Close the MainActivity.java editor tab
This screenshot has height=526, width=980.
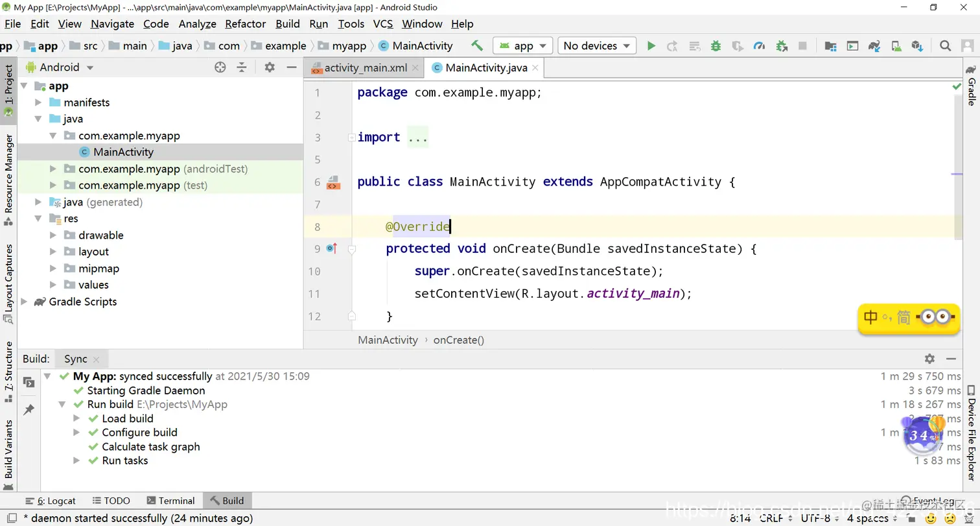point(536,67)
